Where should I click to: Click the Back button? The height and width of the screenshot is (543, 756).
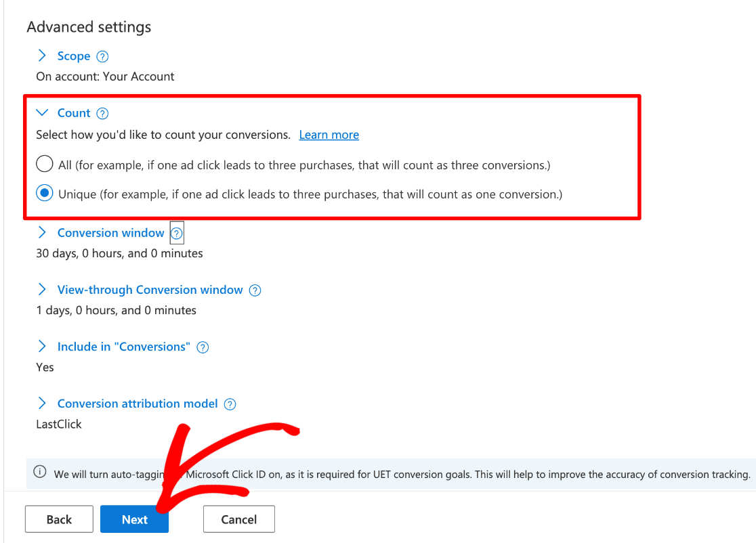tap(59, 519)
